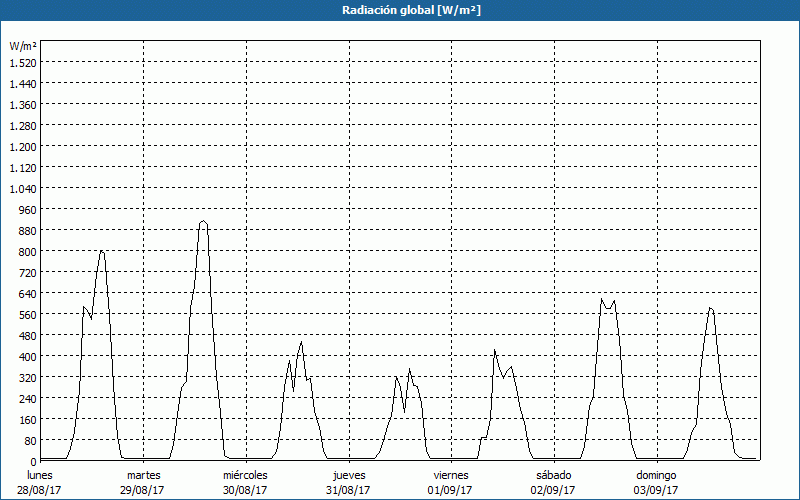Click the 03/09/17 date label
This screenshot has height=500, width=800.
[656, 490]
